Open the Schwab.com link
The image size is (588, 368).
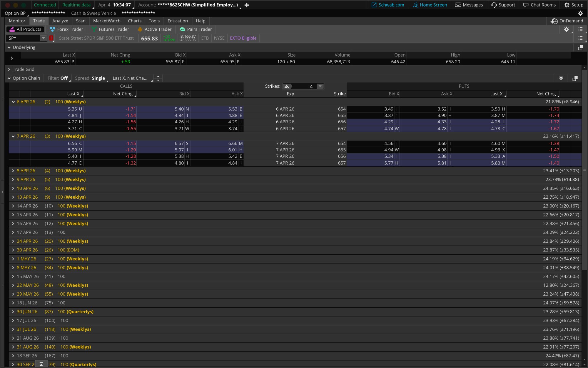(x=387, y=5)
